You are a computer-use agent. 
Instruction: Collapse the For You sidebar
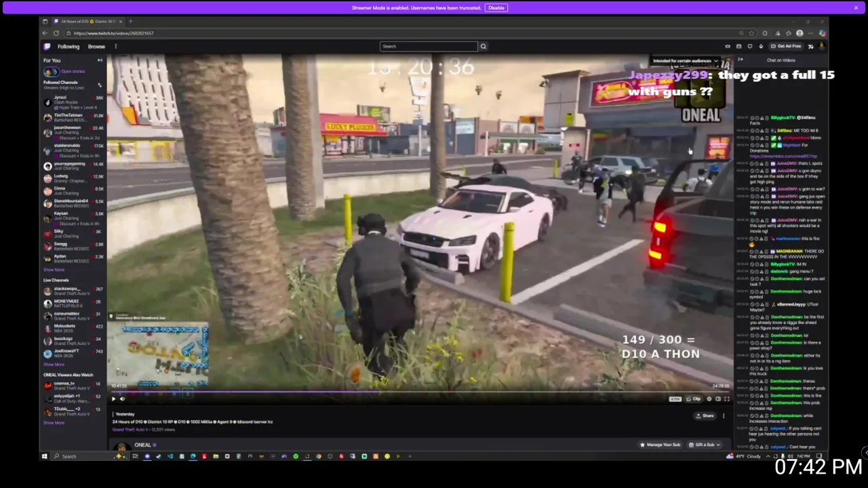[x=100, y=60]
